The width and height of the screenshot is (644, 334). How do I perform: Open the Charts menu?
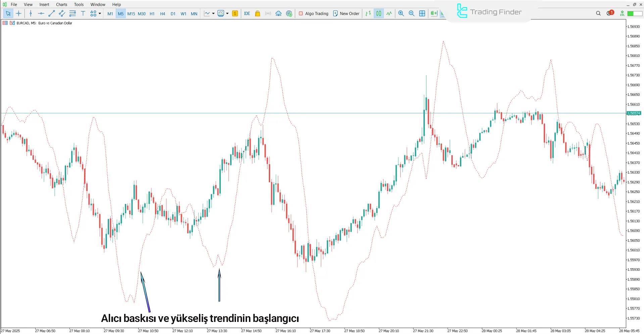point(61,4)
